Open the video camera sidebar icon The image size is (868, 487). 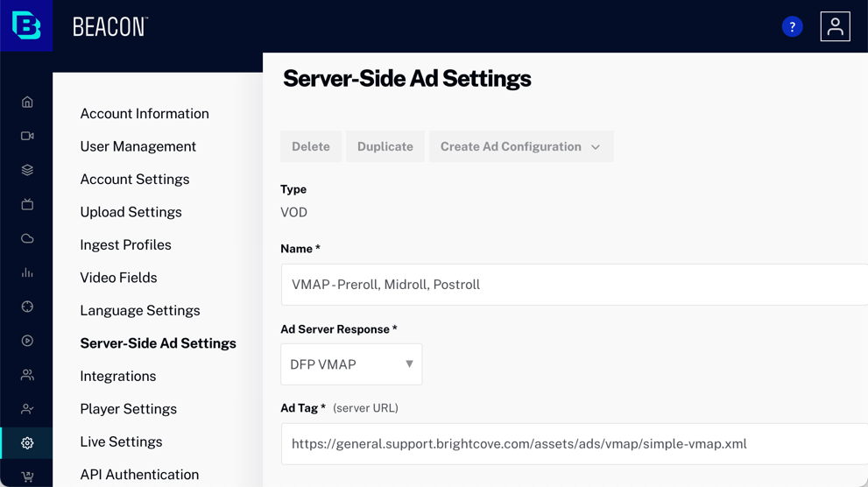coord(27,136)
